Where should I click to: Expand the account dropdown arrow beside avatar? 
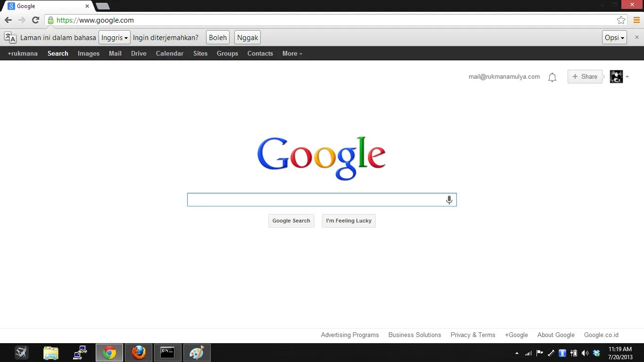click(x=627, y=77)
